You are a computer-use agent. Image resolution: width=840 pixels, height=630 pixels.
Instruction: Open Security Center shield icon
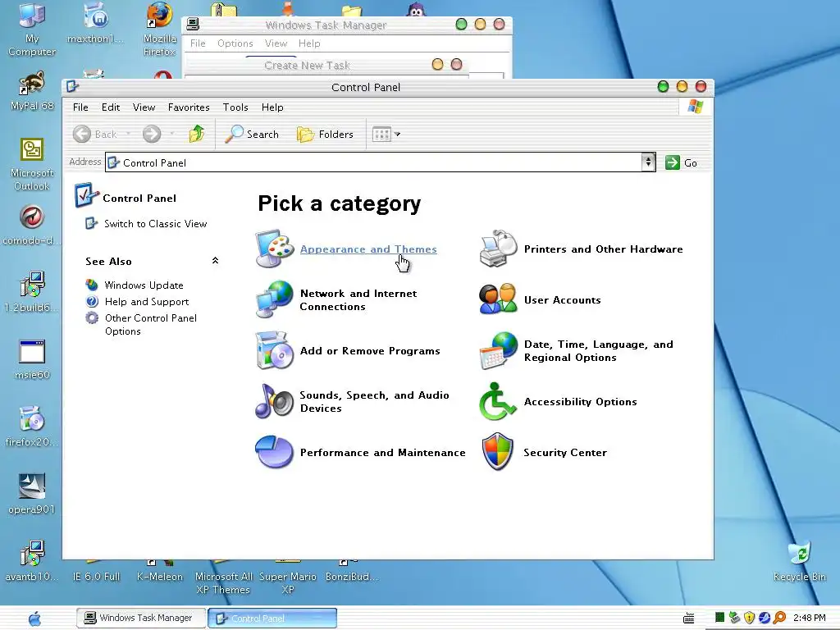click(498, 452)
